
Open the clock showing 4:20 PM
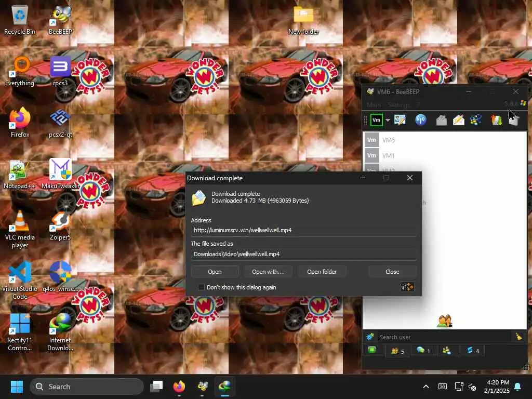(x=497, y=387)
